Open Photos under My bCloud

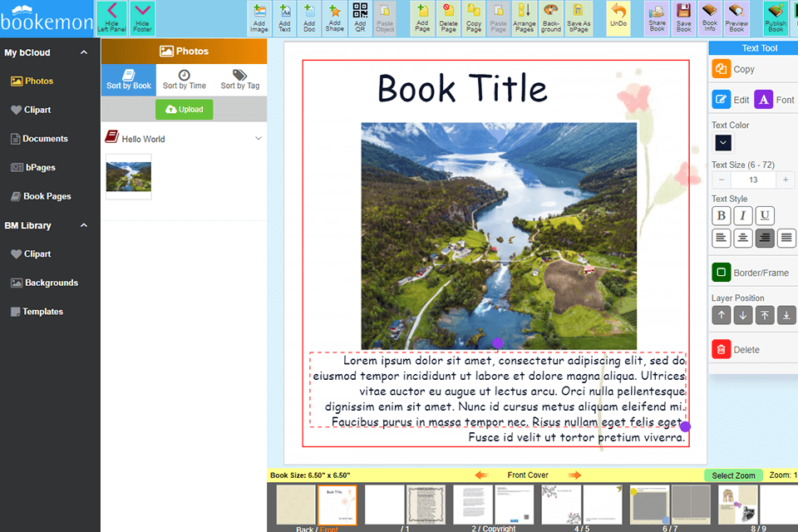tap(32, 81)
